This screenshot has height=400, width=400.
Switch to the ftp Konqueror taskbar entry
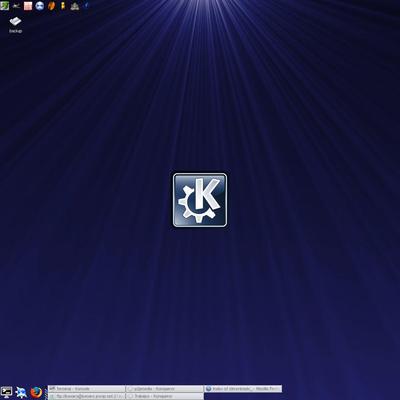click(x=87, y=396)
